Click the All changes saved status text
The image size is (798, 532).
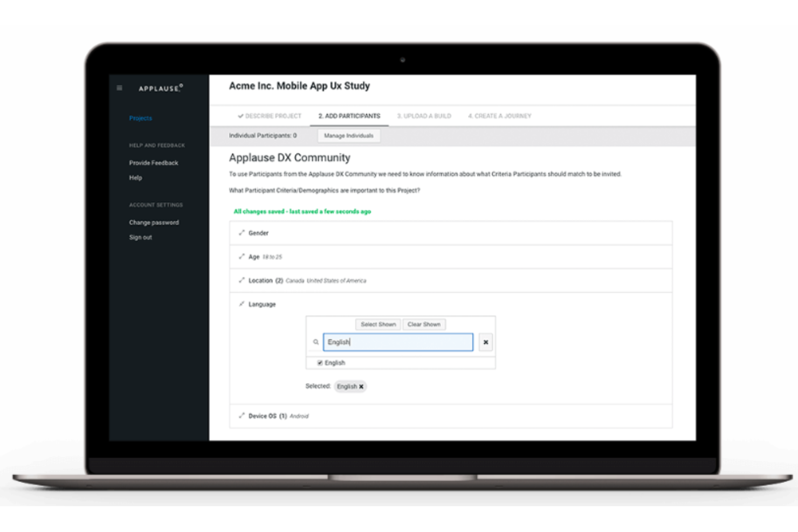pyautogui.click(x=302, y=211)
